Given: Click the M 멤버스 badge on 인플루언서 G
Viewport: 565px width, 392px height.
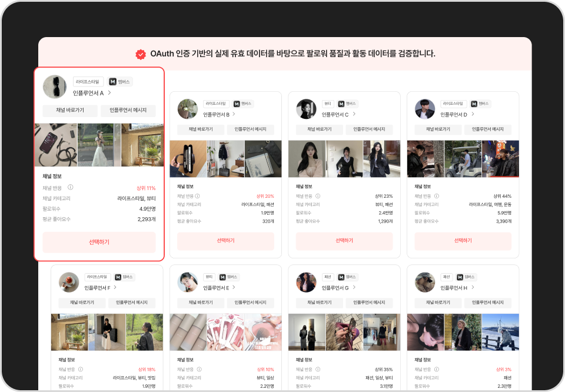Looking at the screenshot, I should click(x=347, y=277).
